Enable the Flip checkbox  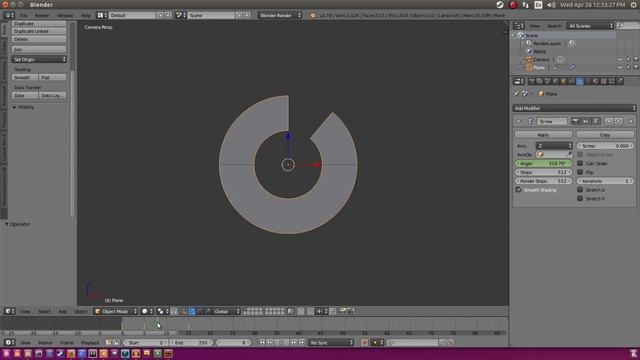[x=580, y=172]
